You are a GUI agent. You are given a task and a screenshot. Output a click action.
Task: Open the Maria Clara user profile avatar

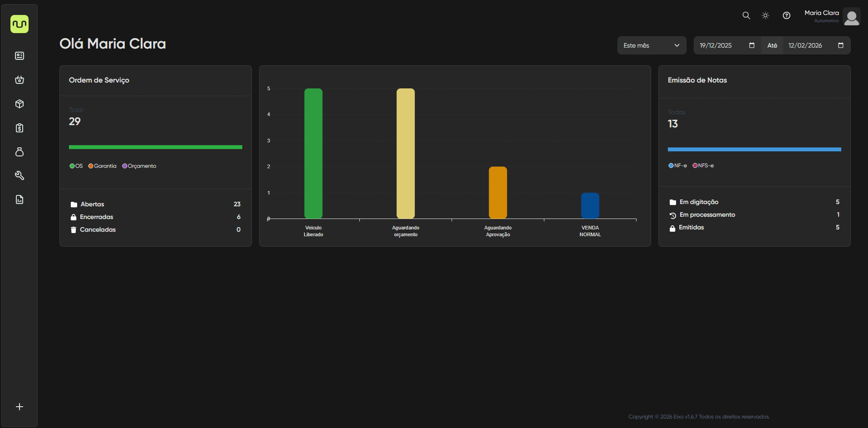point(851,17)
